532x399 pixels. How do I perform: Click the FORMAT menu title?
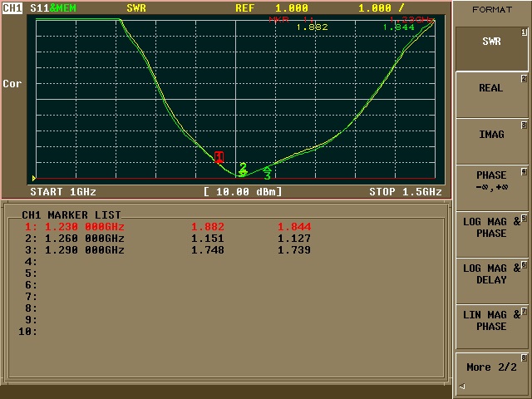tap(492, 9)
